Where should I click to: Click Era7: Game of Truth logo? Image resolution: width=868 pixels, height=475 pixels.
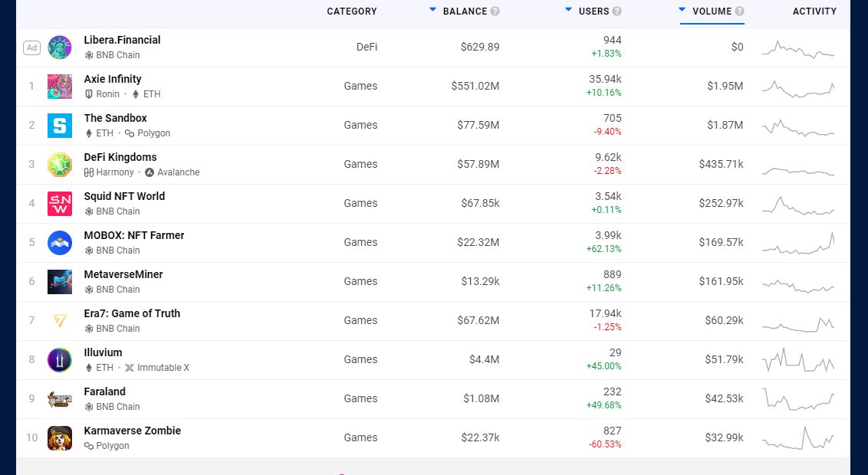pyautogui.click(x=60, y=321)
